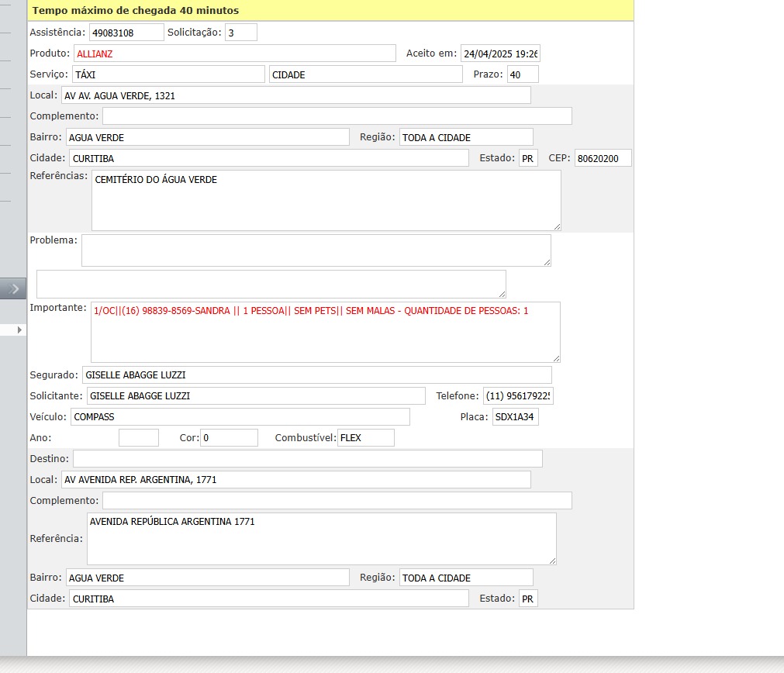Image resolution: width=784 pixels, height=673 pixels.
Task: Click the Referências textarea resize handle
Action: (556, 226)
